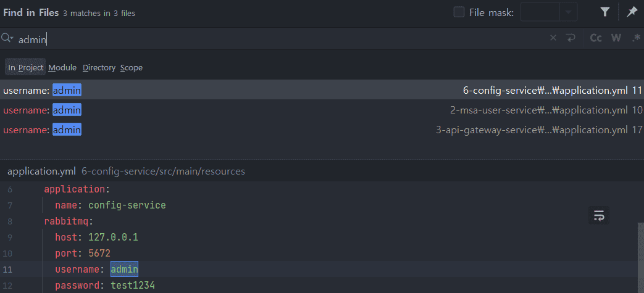Click the preview pane vertical scrollbar

pos(640,258)
